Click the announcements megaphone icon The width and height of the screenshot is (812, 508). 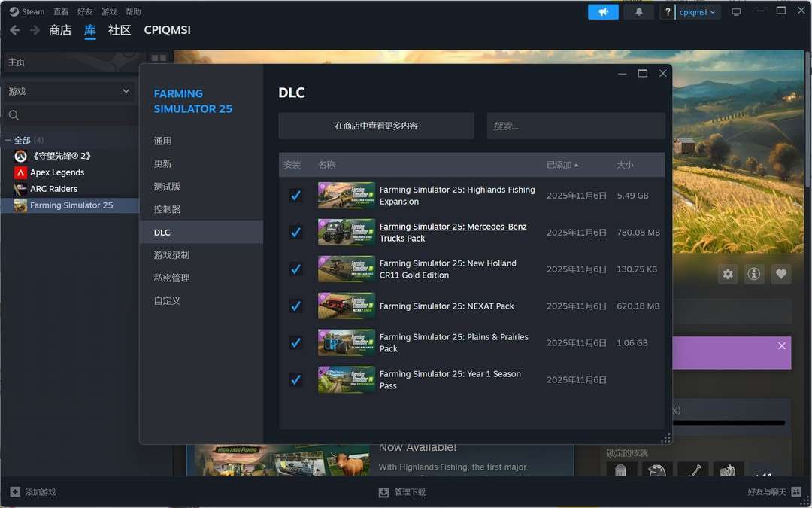pyautogui.click(x=603, y=12)
